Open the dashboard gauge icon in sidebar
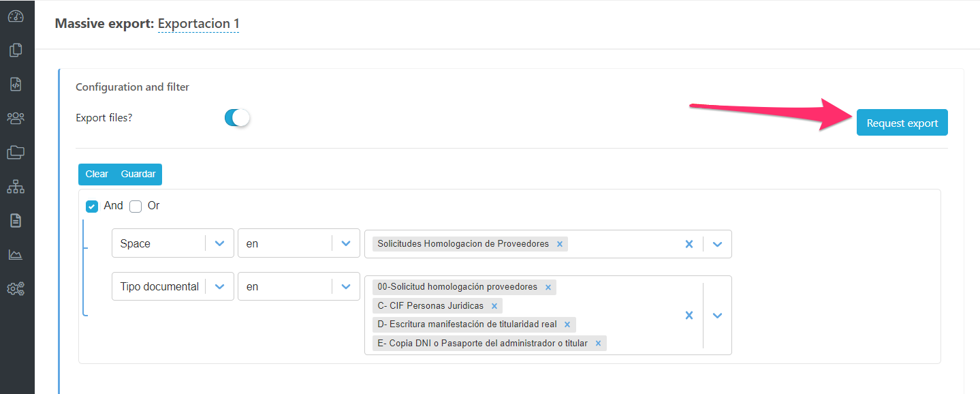This screenshot has width=980, height=394. pyautogui.click(x=16, y=16)
